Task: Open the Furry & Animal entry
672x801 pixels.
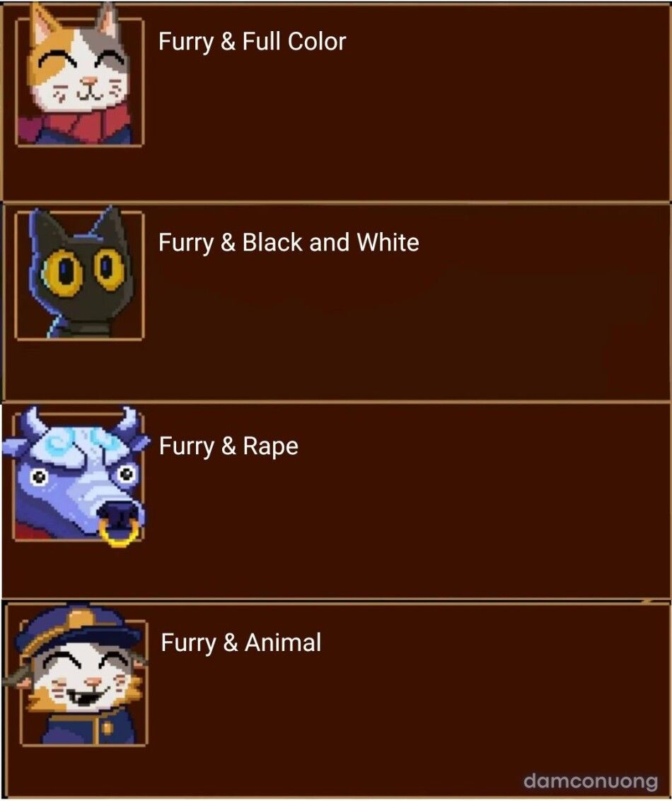Action: click(x=241, y=642)
